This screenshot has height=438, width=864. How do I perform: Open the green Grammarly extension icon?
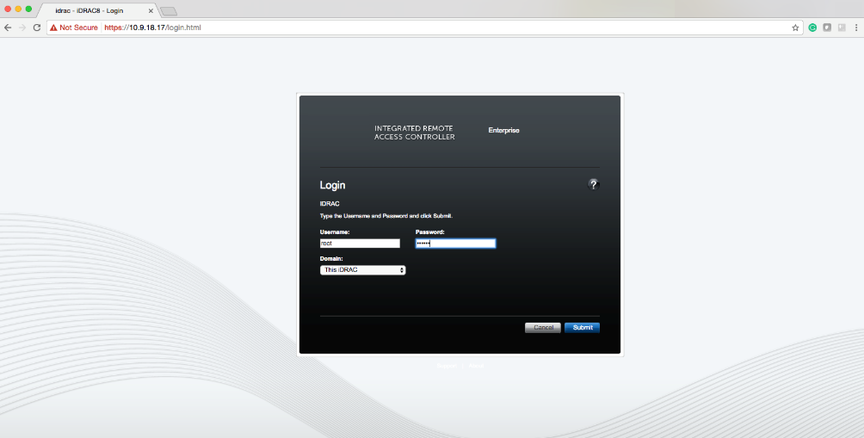(812, 28)
